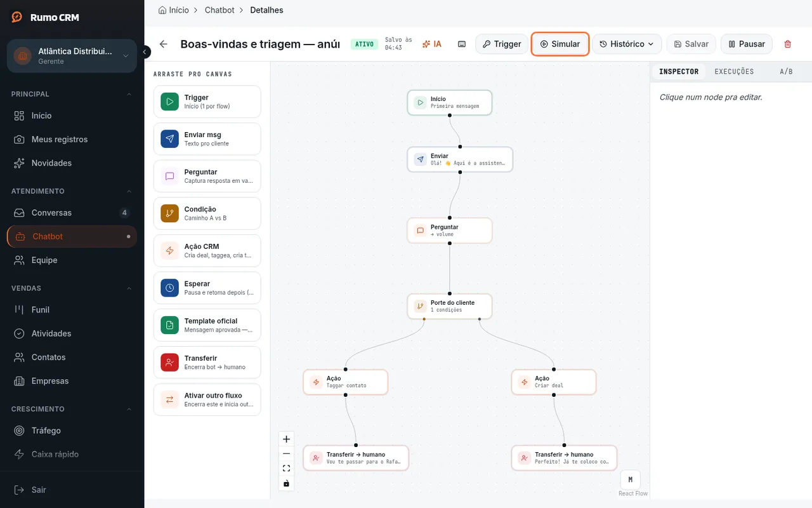Go to Funil in sidebar
Image resolution: width=812 pixels, height=508 pixels.
(72, 310)
